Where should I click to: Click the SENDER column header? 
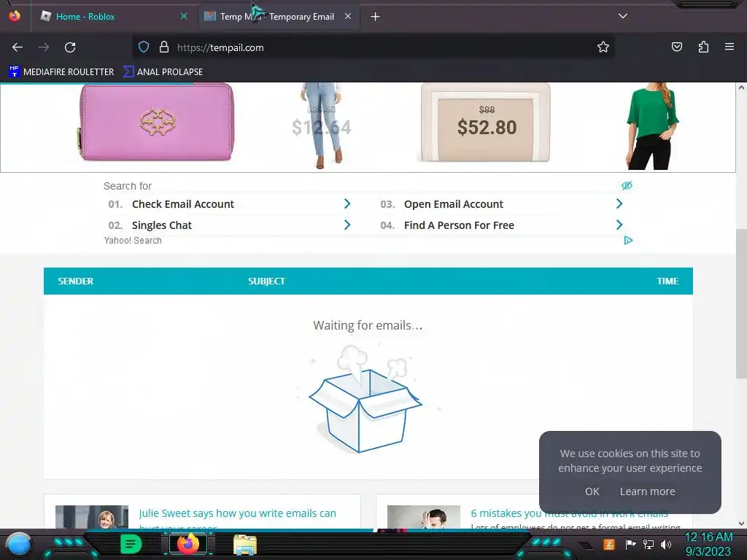pyautogui.click(x=76, y=281)
